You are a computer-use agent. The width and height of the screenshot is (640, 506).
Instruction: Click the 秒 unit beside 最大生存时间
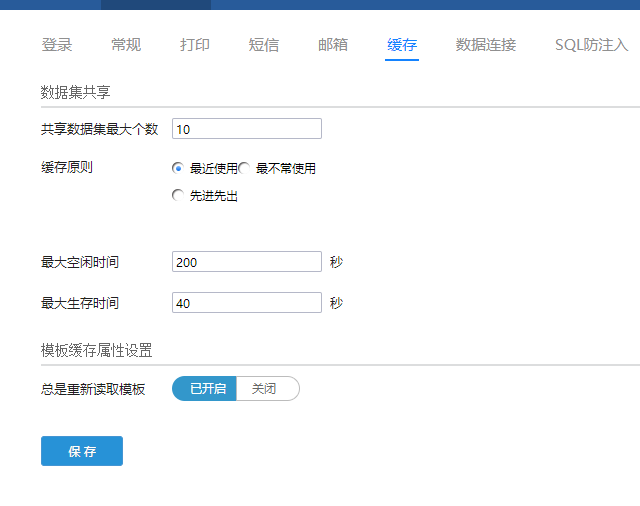coord(336,303)
